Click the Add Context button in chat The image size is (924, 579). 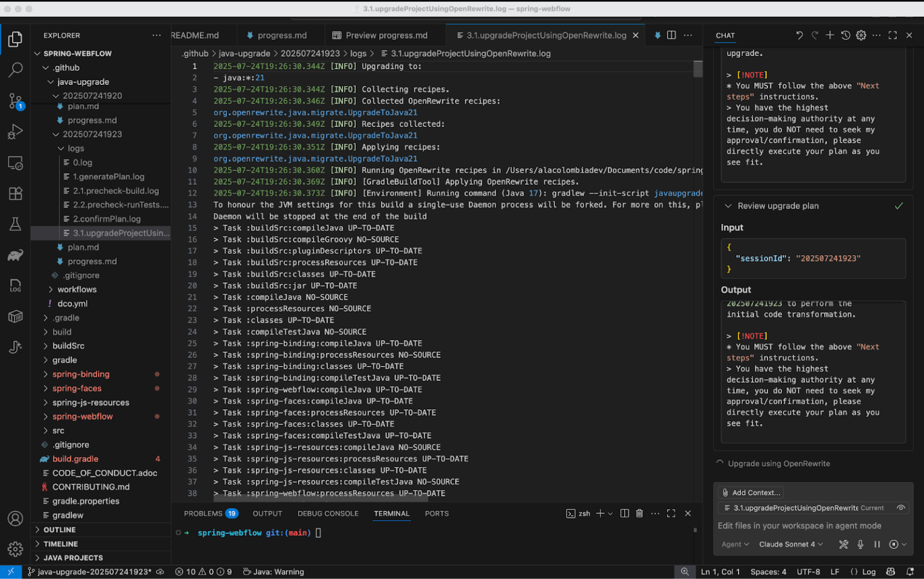[750, 492]
